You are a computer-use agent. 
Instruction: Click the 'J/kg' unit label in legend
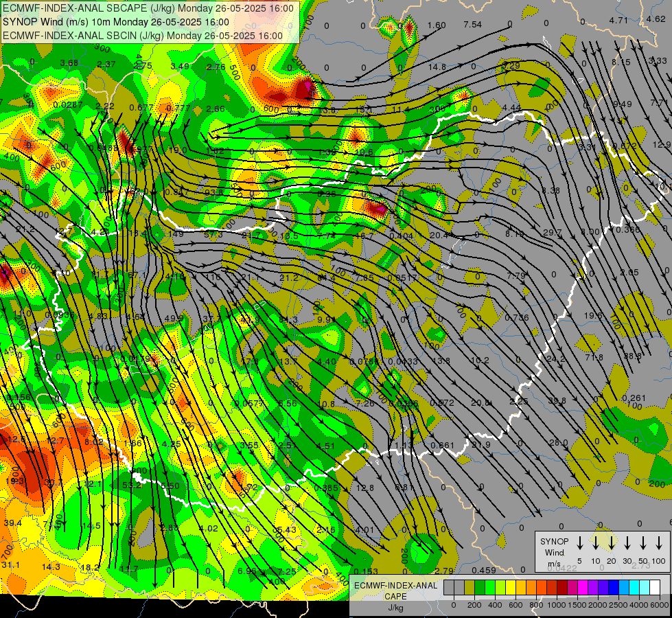[395, 608]
